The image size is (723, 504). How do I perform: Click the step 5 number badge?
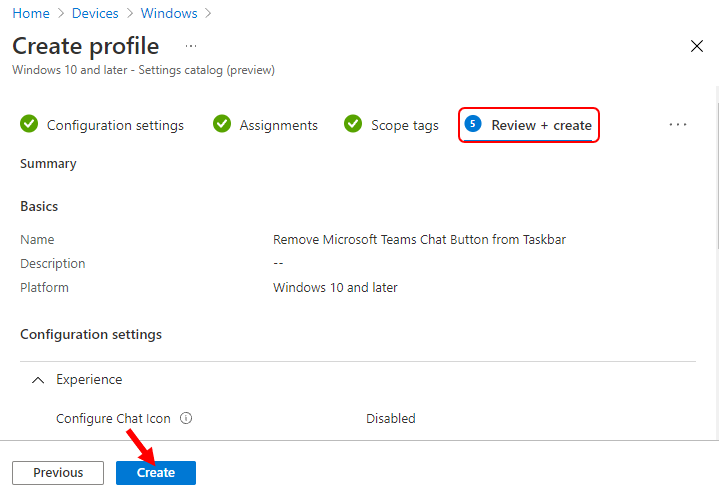coord(473,124)
